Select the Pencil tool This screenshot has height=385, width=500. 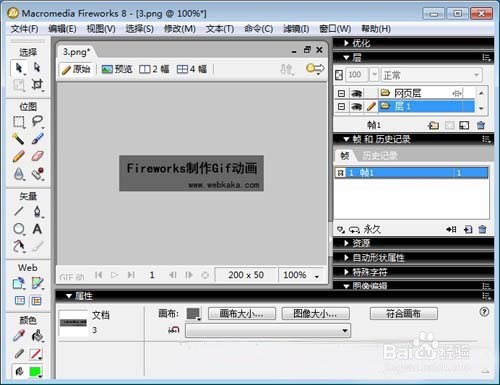[19, 156]
